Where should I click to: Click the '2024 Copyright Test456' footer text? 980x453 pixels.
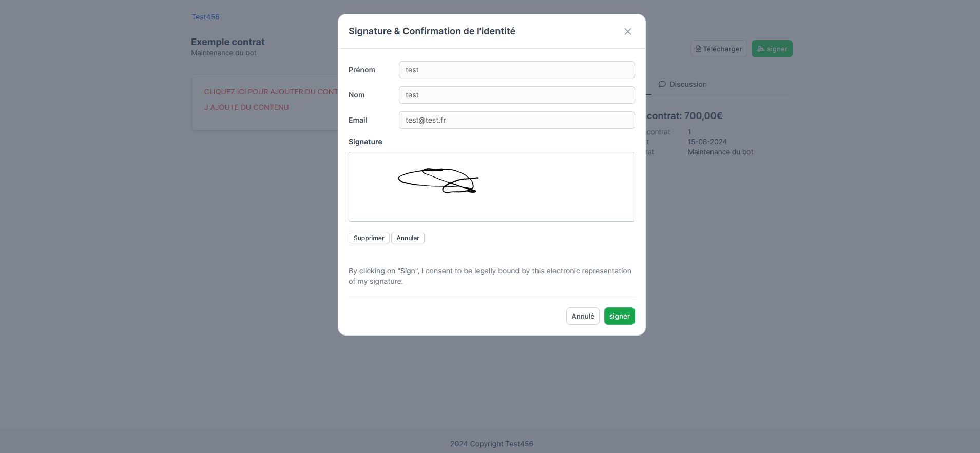click(492, 444)
